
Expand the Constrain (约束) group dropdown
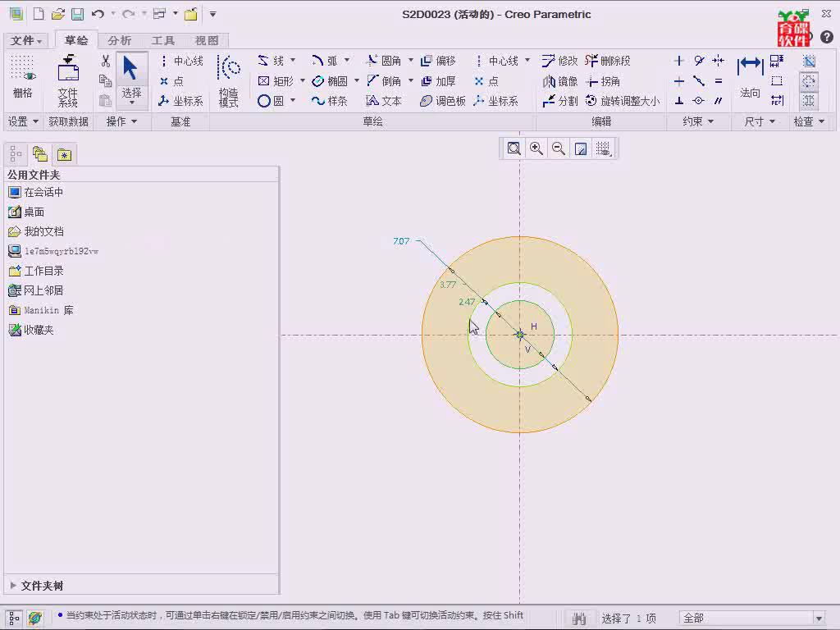point(698,121)
